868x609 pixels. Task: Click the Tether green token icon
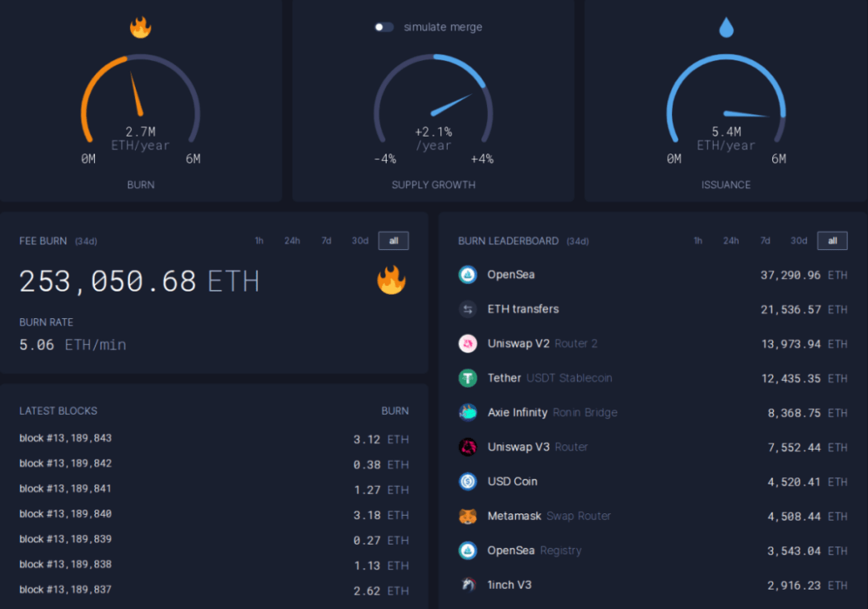click(470, 378)
